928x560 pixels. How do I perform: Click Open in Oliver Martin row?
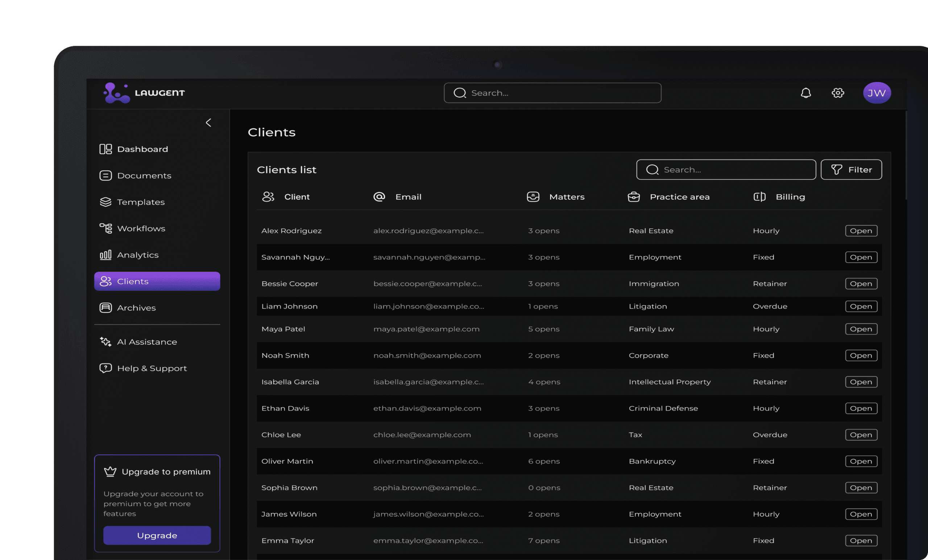861,461
